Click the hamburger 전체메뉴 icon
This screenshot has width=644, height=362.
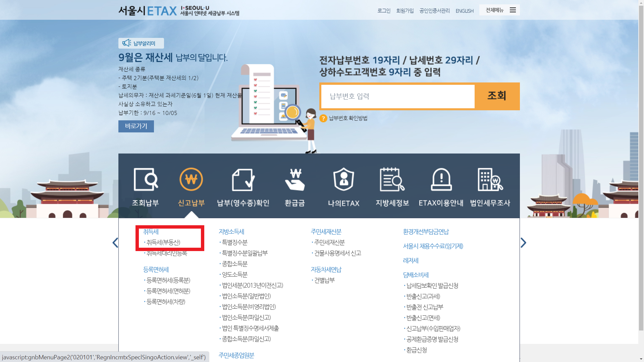pos(513,10)
